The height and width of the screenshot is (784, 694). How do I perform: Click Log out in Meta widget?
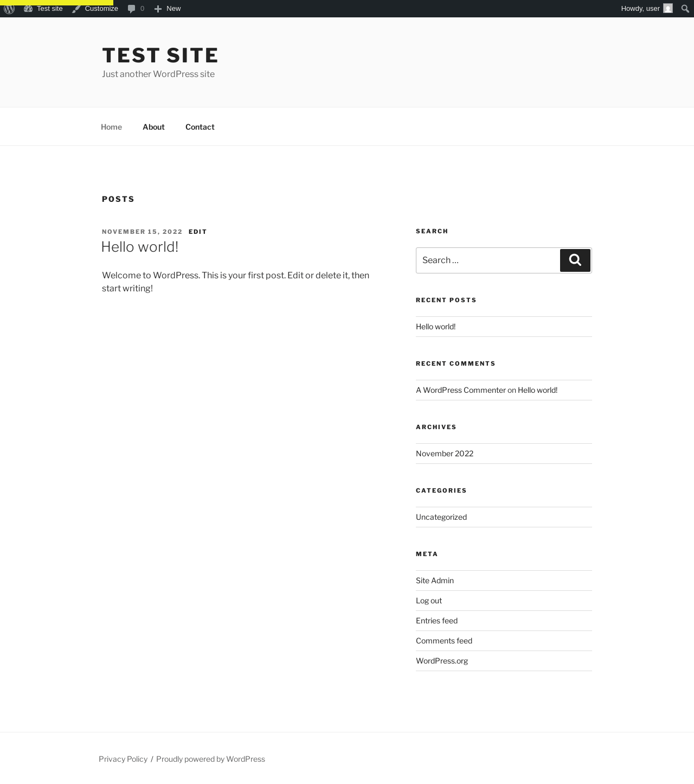pos(429,601)
